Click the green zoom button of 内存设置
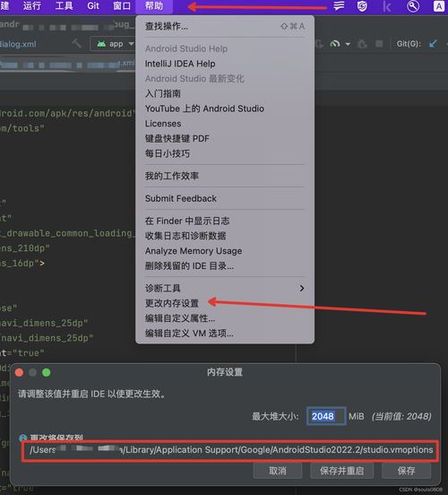448x495 pixels. tap(47, 372)
